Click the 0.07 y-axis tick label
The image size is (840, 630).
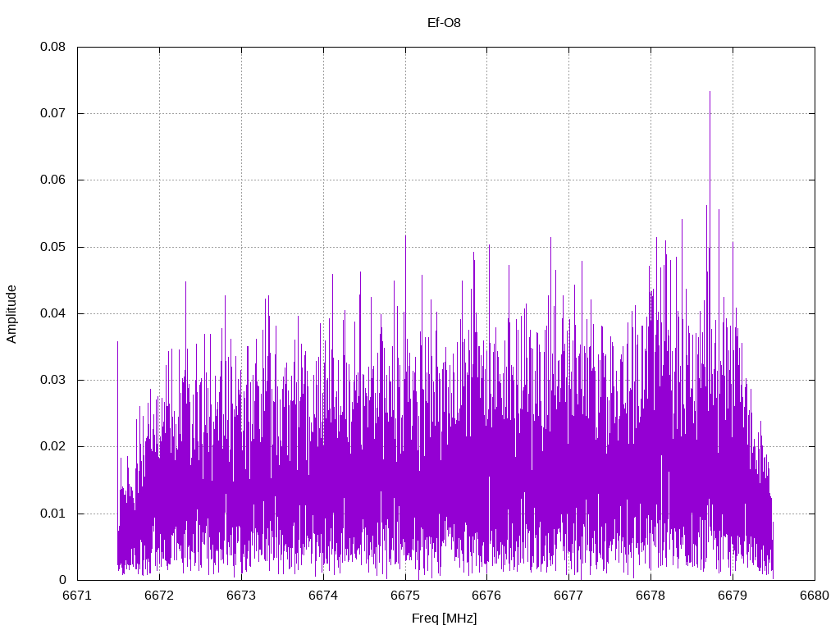coord(53,113)
